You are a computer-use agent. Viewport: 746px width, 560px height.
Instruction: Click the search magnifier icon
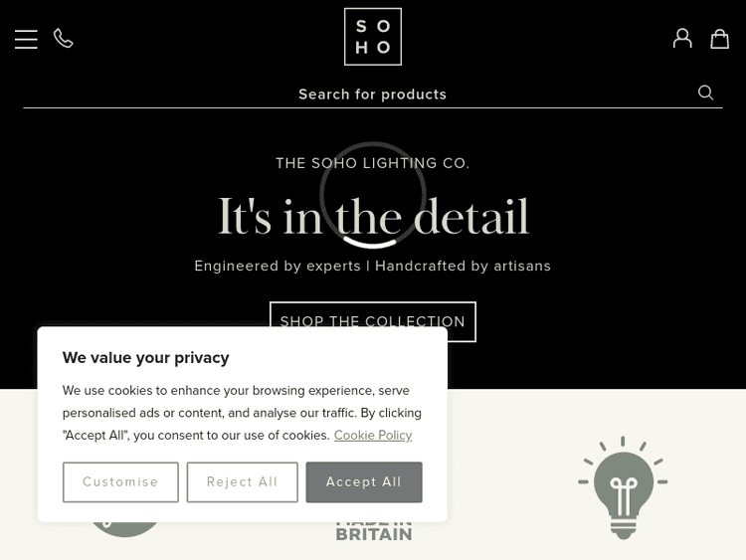706,93
